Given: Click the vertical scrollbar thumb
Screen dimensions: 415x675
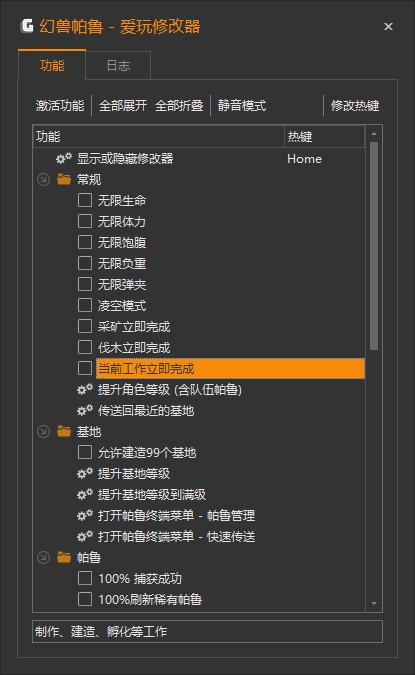Looking at the screenshot, I should (374, 246).
